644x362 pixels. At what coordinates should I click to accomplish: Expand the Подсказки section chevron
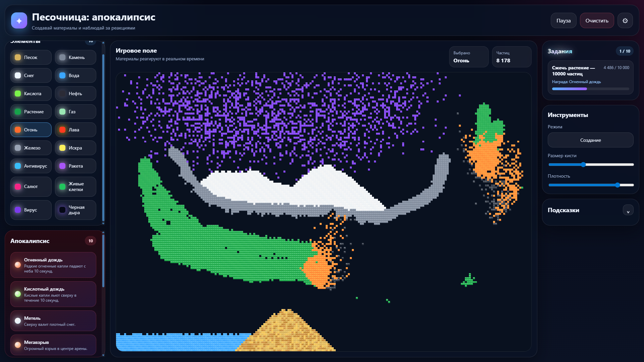[x=628, y=210]
